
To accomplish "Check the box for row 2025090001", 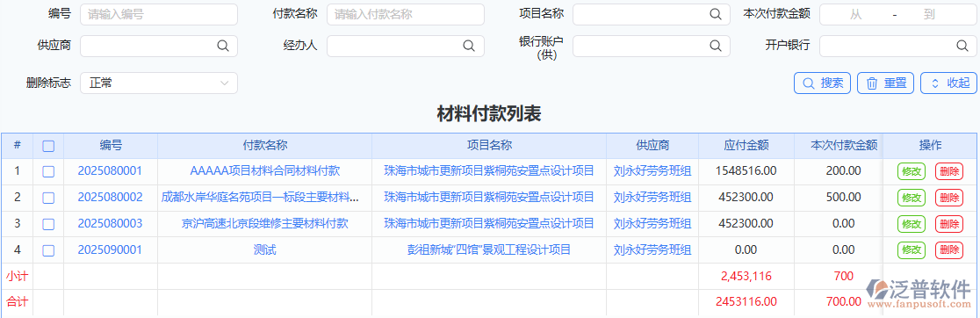I will tap(48, 250).
